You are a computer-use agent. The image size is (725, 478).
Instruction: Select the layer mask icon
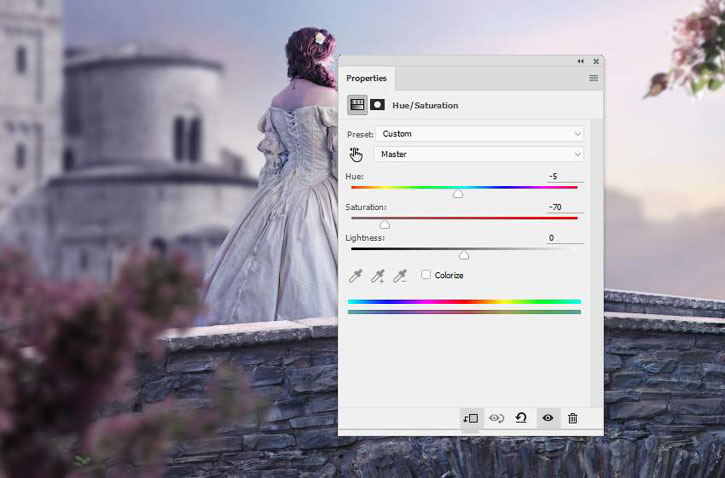click(x=377, y=105)
